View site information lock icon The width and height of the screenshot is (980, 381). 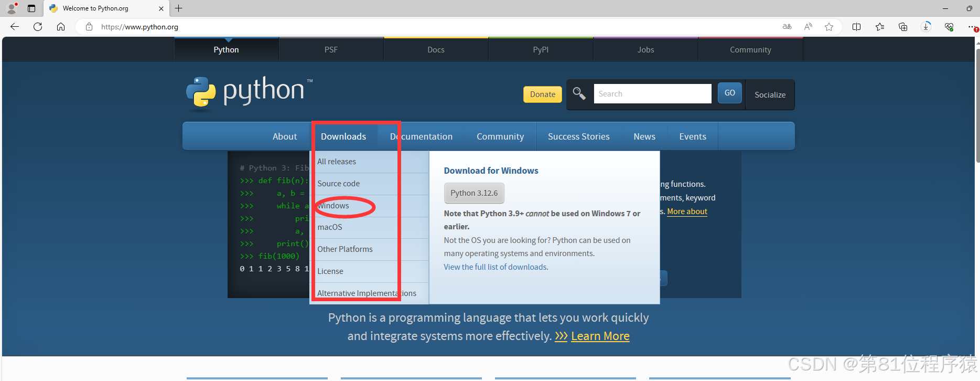[89, 27]
